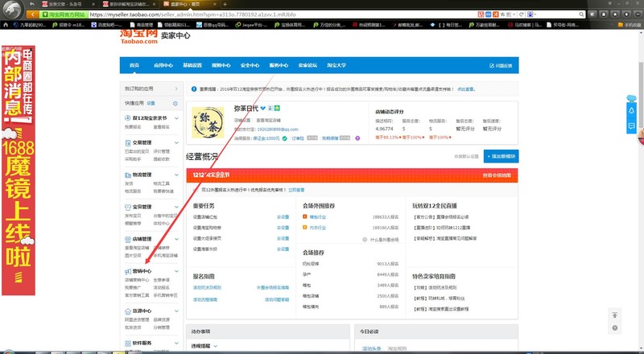Click the 货源中心 house icon in sidebar
Image resolution: width=644 pixels, height=354 pixels.
tap(128, 311)
